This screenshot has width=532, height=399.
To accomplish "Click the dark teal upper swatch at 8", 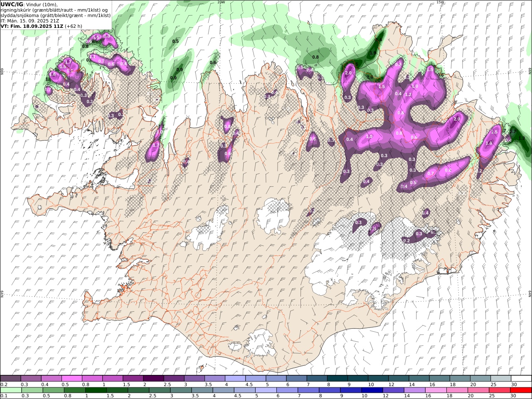I will tap(337, 378).
